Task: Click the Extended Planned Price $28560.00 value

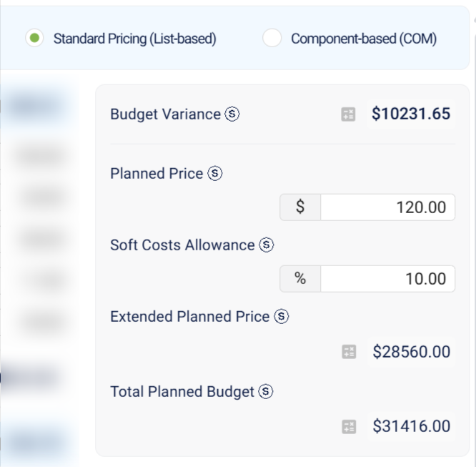Action: click(412, 352)
